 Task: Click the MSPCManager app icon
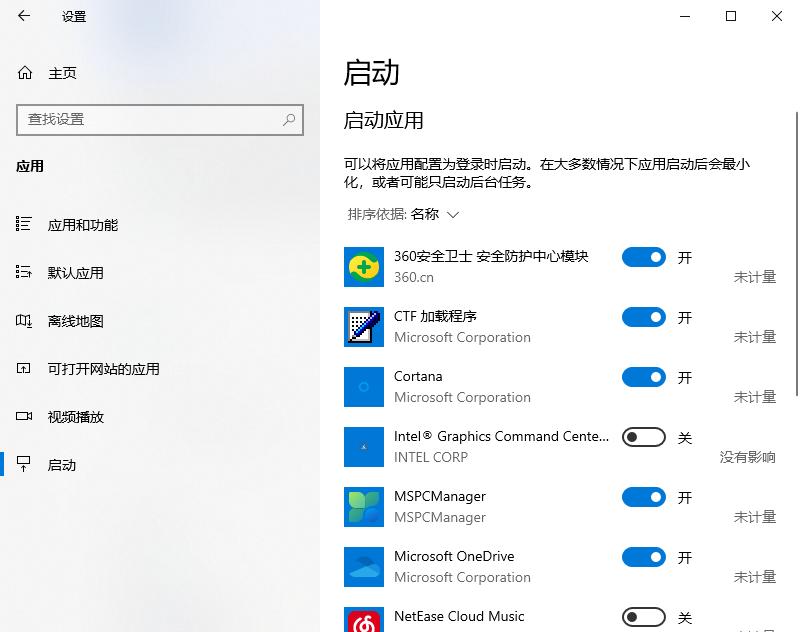point(364,506)
